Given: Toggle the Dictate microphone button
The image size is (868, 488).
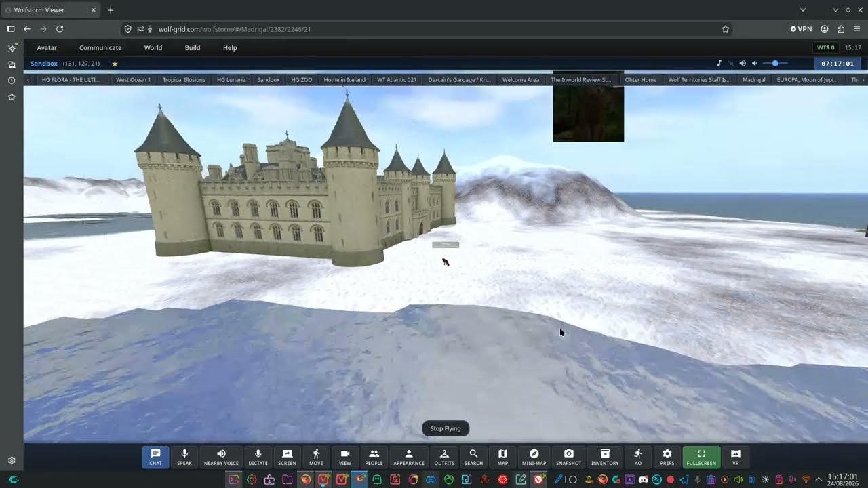Looking at the screenshot, I should 258,457.
